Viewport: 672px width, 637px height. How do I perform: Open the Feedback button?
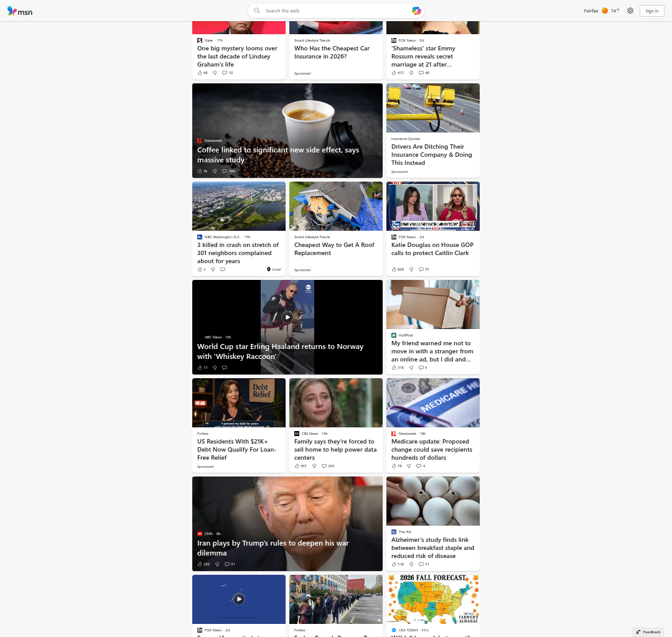click(648, 632)
